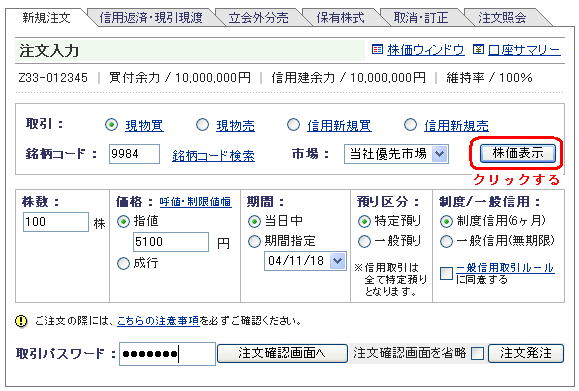The height and width of the screenshot is (391, 579).
Task: Select 特定預り custody option
Action: (x=364, y=222)
